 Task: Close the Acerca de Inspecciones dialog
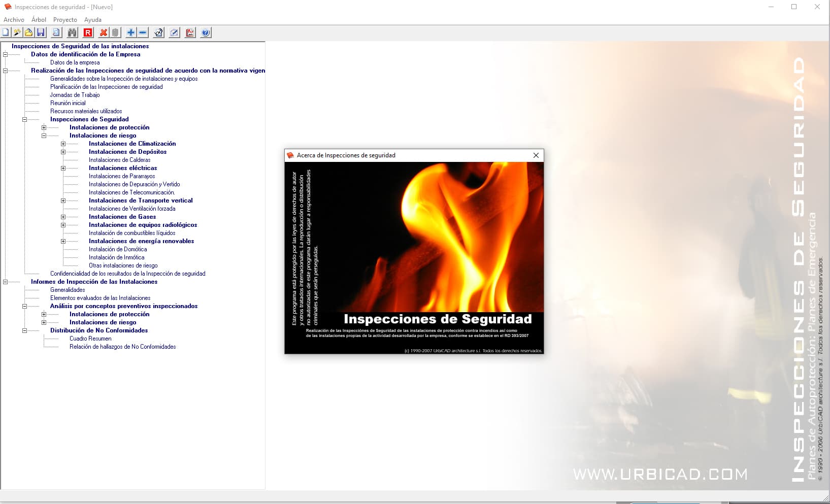point(536,155)
